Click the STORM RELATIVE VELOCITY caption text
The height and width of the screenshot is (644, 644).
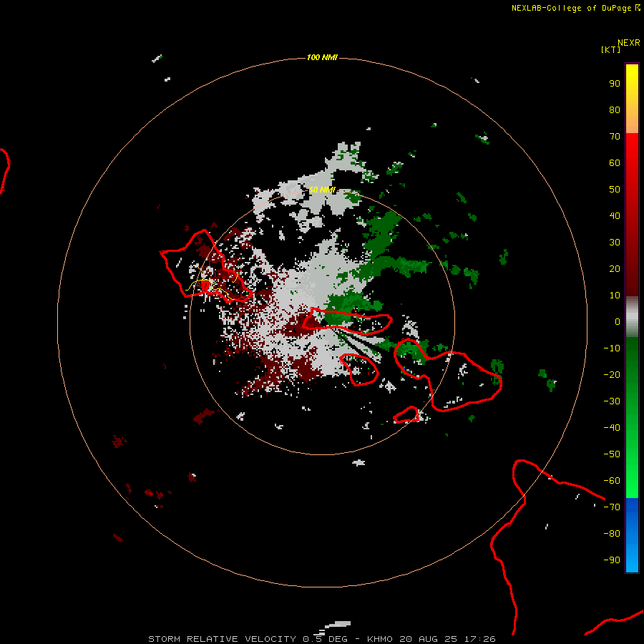pos(223,639)
